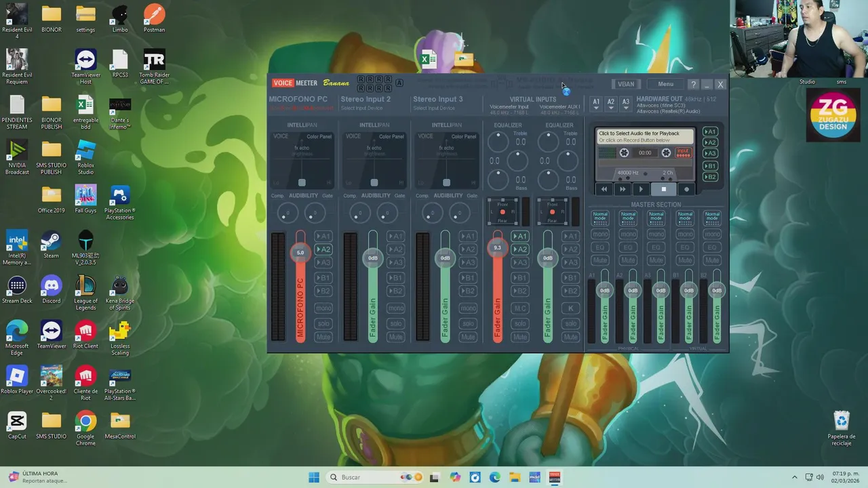Disable A2 routing on MICROFONO PC strip

(323, 249)
